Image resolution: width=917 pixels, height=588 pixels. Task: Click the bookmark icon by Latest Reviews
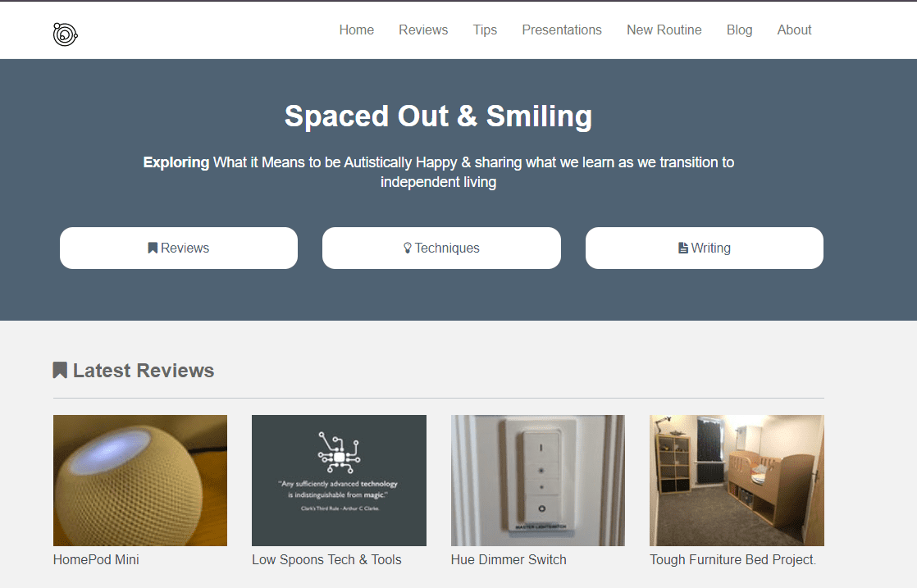[60, 370]
